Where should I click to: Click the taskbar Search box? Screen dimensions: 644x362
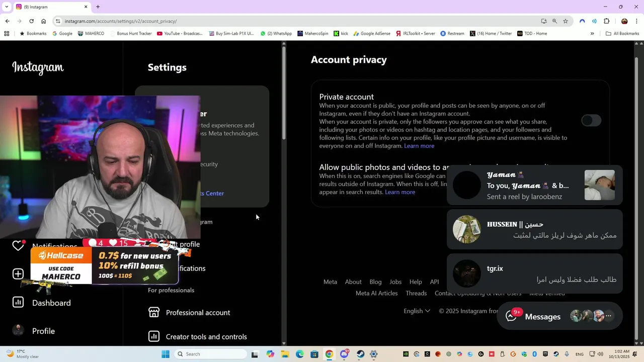pos(210,354)
